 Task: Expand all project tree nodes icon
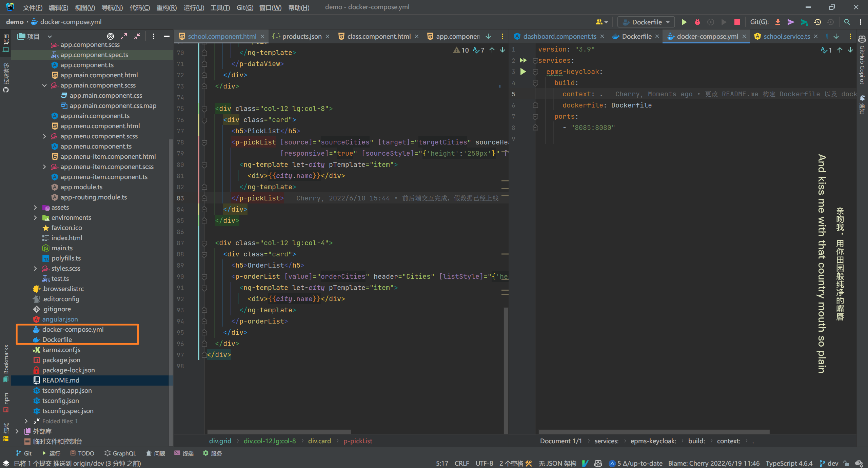pos(124,36)
